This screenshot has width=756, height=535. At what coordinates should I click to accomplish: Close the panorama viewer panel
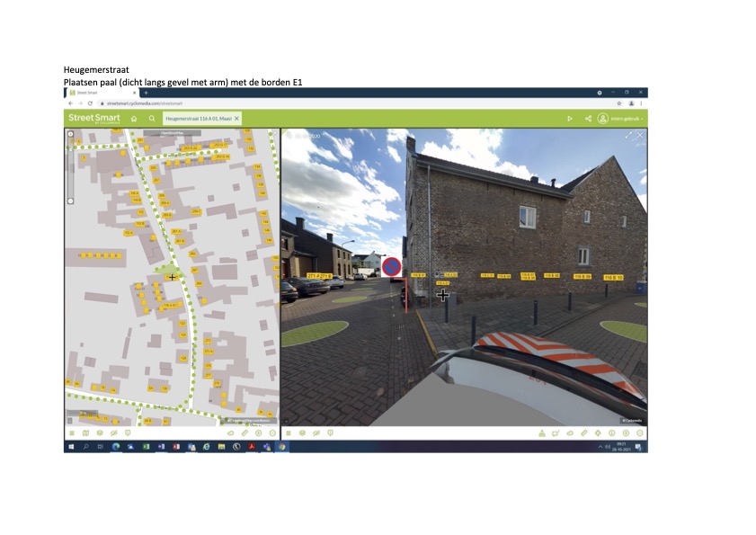tap(640, 135)
